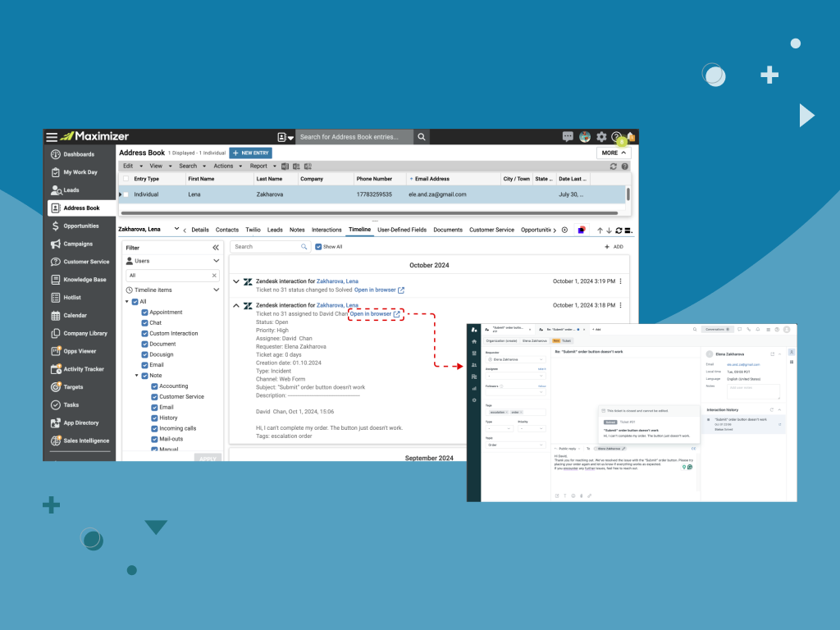840x630 pixels.
Task: Collapse the Note tree node
Action: (x=137, y=376)
